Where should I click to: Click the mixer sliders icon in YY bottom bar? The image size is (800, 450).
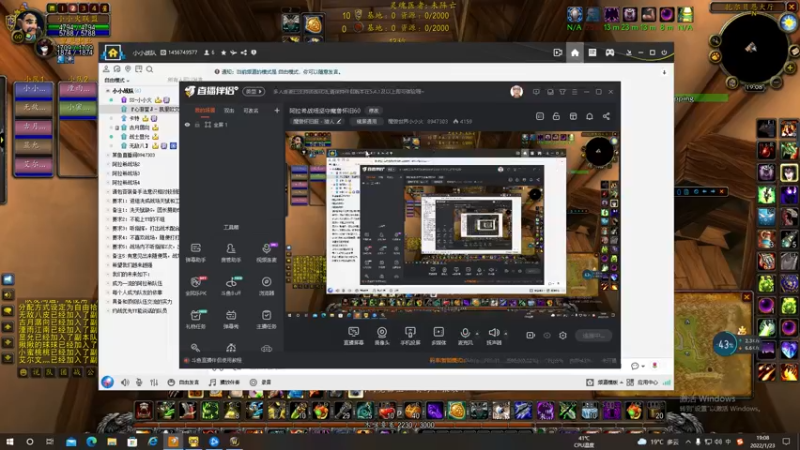154,382
